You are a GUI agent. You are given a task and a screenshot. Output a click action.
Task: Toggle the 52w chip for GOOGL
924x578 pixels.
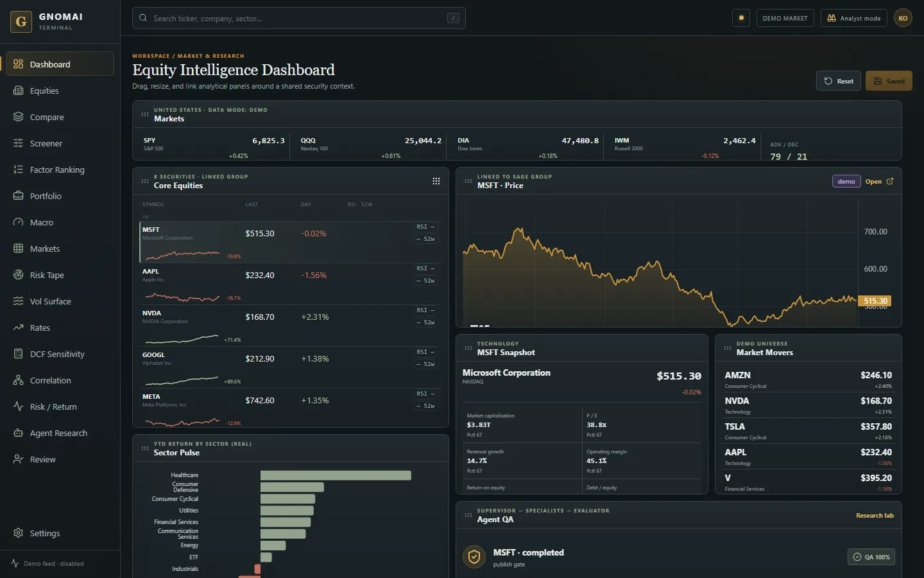tap(425, 364)
